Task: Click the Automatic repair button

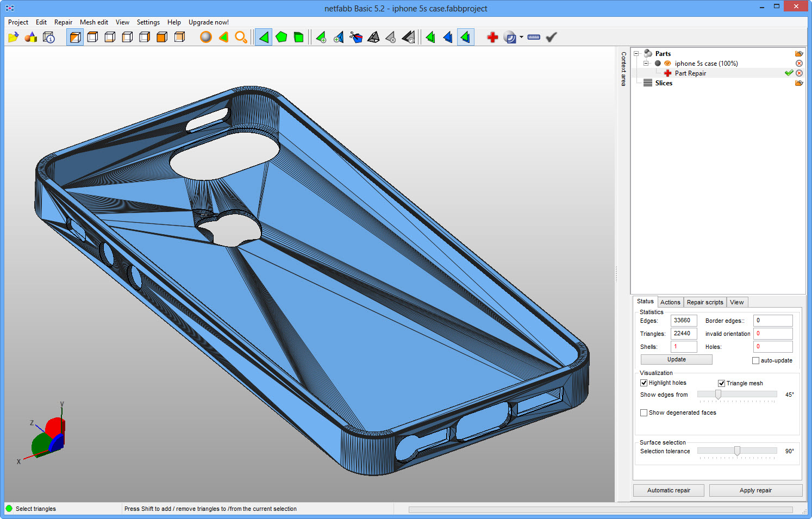Action: pyautogui.click(x=669, y=490)
